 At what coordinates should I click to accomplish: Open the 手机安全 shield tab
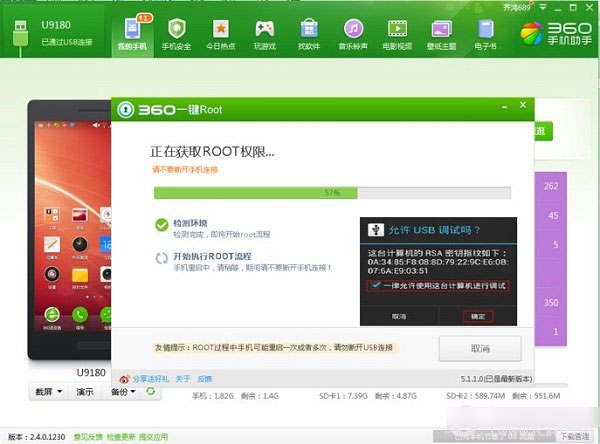pos(176,34)
